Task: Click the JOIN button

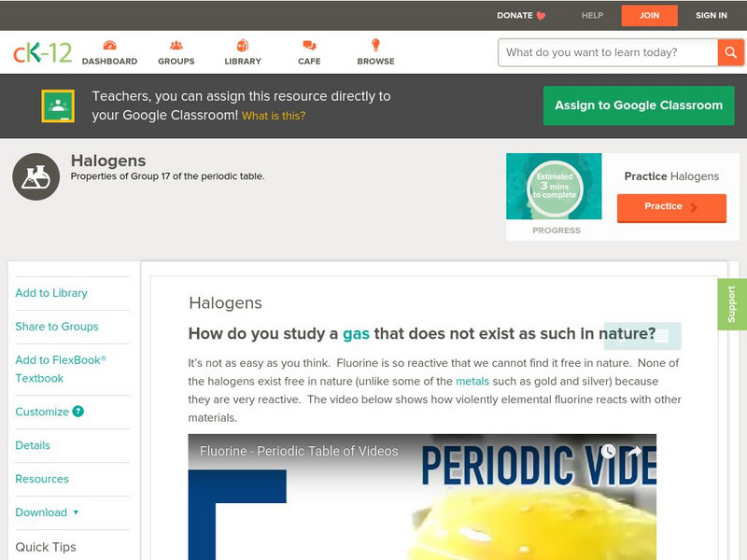Action: (x=649, y=16)
